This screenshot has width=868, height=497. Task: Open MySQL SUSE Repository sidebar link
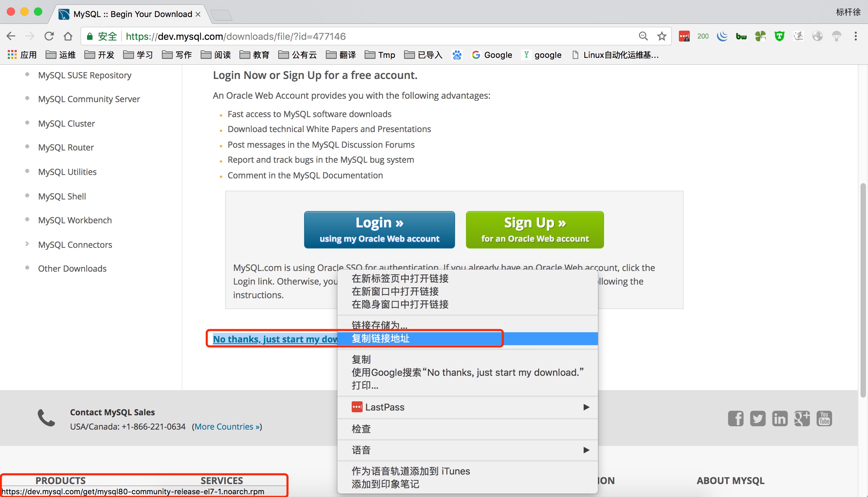[85, 75]
